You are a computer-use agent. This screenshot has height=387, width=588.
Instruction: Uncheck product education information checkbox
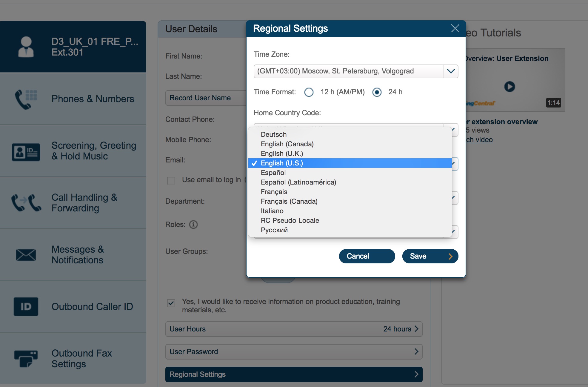(171, 303)
